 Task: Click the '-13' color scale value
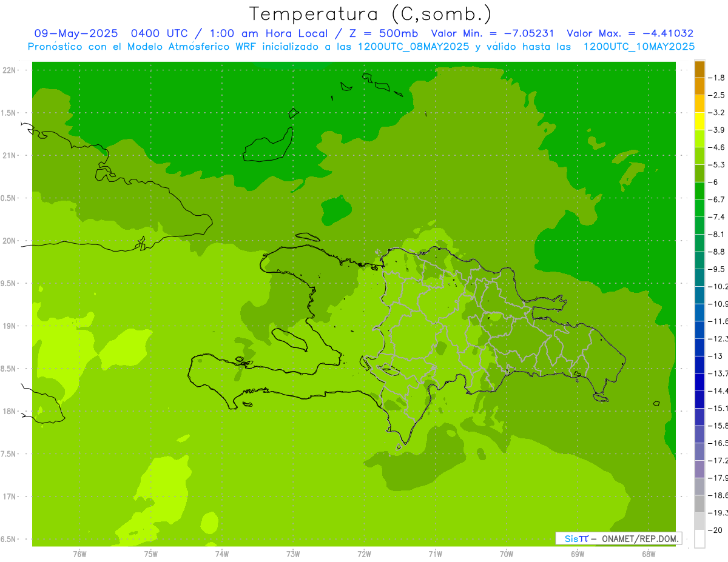coord(715,356)
